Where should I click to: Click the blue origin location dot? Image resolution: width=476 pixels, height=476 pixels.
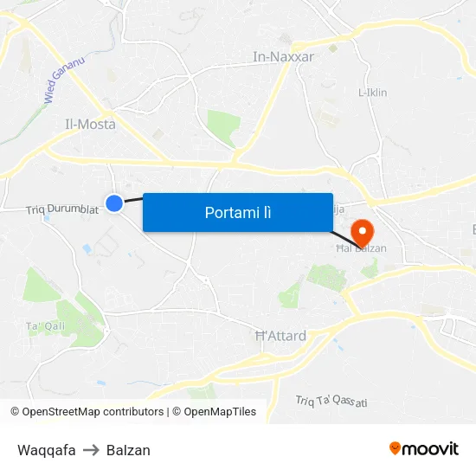(x=114, y=203)
